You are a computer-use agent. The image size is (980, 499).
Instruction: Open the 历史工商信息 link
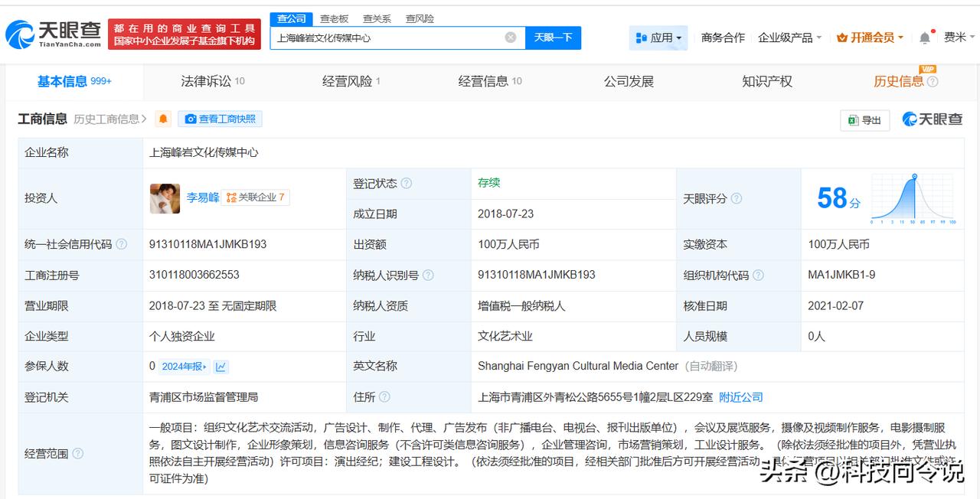pos(110,119)
